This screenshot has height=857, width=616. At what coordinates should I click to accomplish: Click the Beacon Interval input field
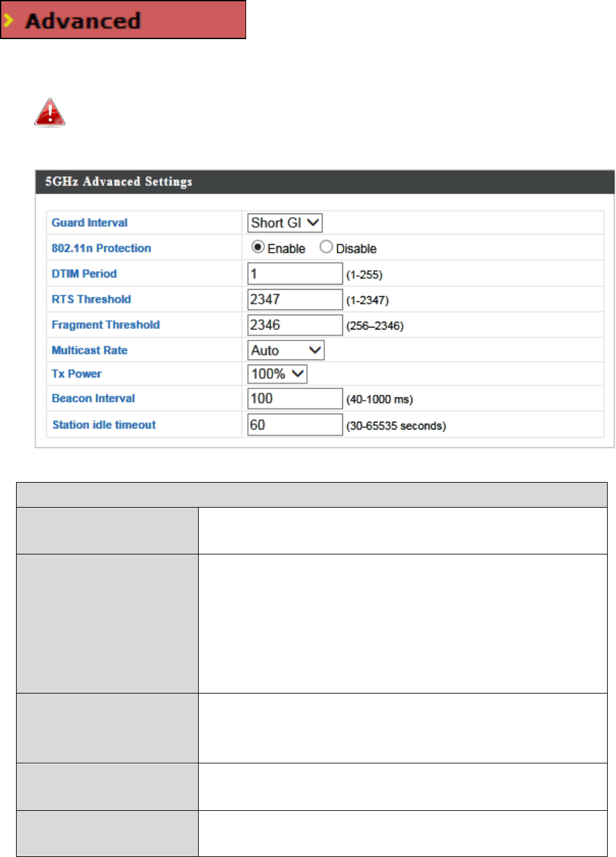click(296, 398)
